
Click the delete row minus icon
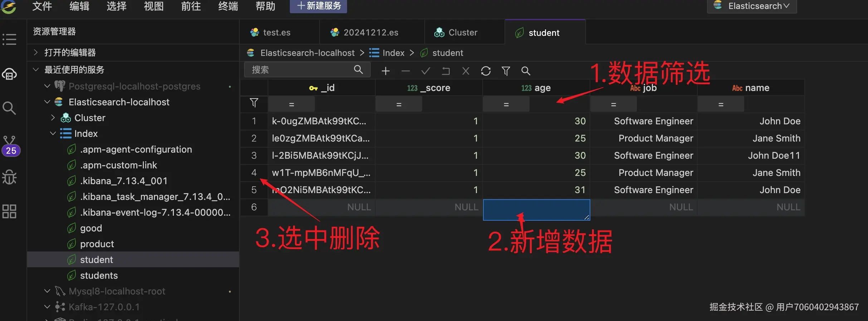[405, 71]
